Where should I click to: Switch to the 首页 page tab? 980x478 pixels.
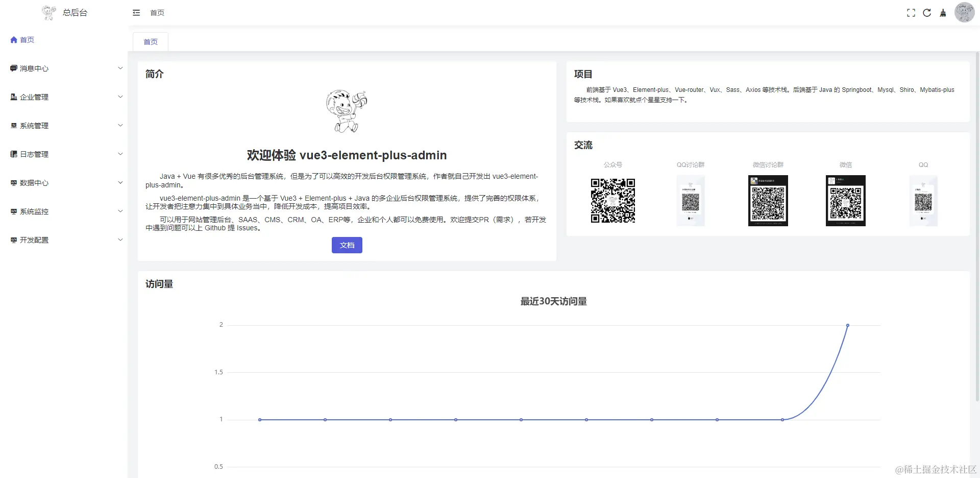click(151, 42)
